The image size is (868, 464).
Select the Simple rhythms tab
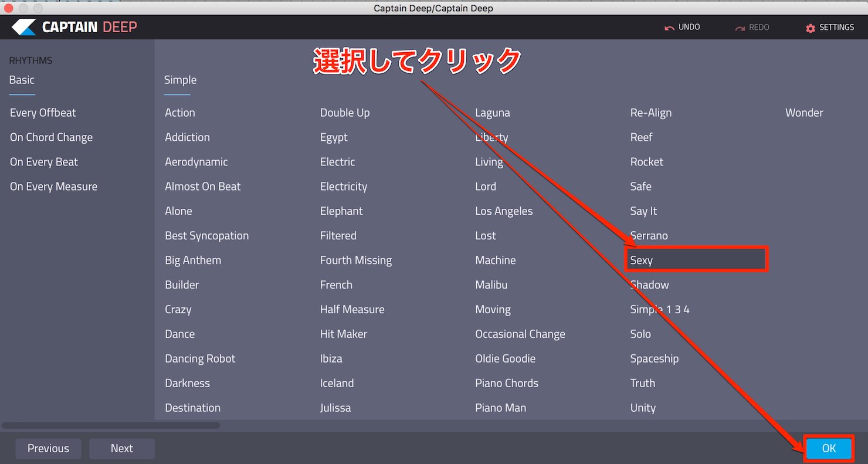[180, 80]
